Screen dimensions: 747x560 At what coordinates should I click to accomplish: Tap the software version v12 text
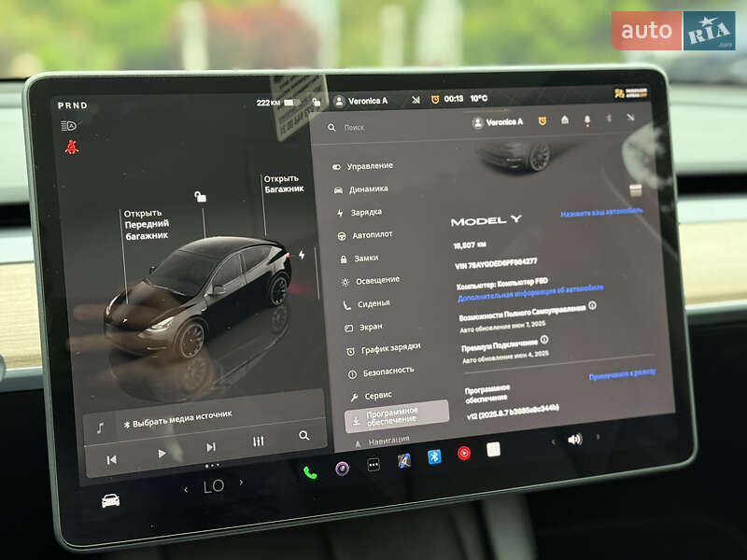[513, 412]
